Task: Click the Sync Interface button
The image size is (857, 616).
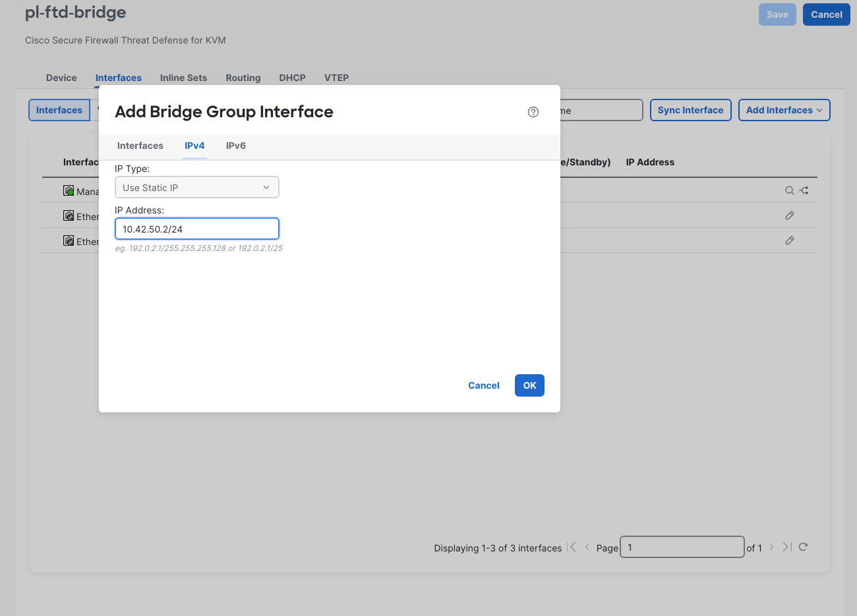Action: [x=690, y=110]
